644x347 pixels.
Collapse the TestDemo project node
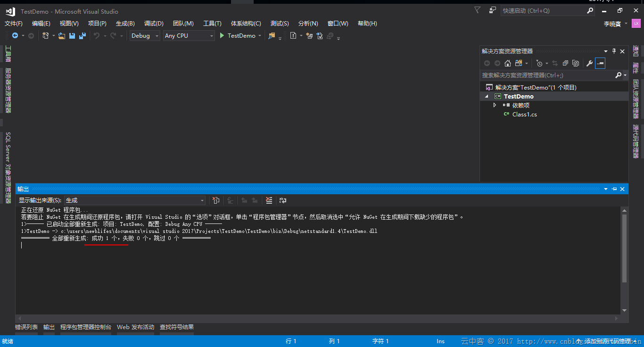(487, 96)
